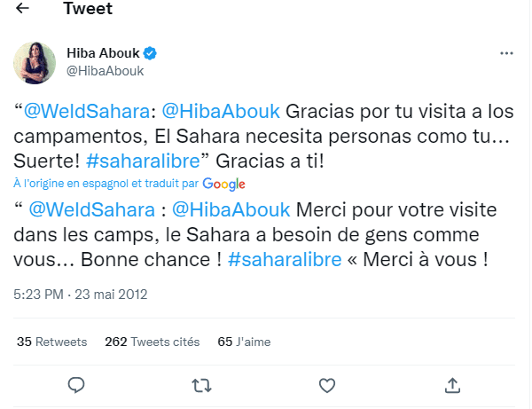The height and width of the screenshot is (409, 532).
Task: Click the 5:23 PM · 23 mai 2012 timestamp
Action: pos(81,294)
